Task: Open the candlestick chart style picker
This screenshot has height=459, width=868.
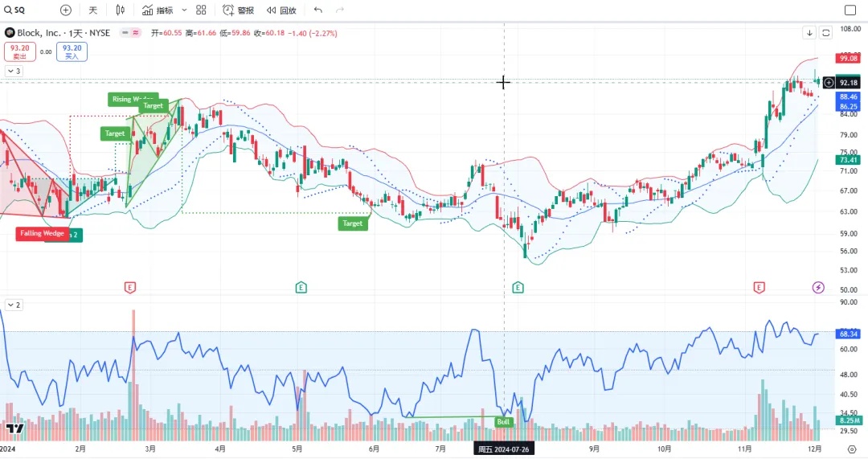Action: [121, 10]
